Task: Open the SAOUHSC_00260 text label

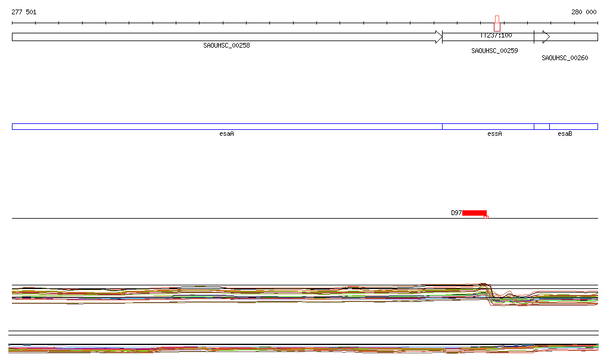Action: (x=565, y=58)
